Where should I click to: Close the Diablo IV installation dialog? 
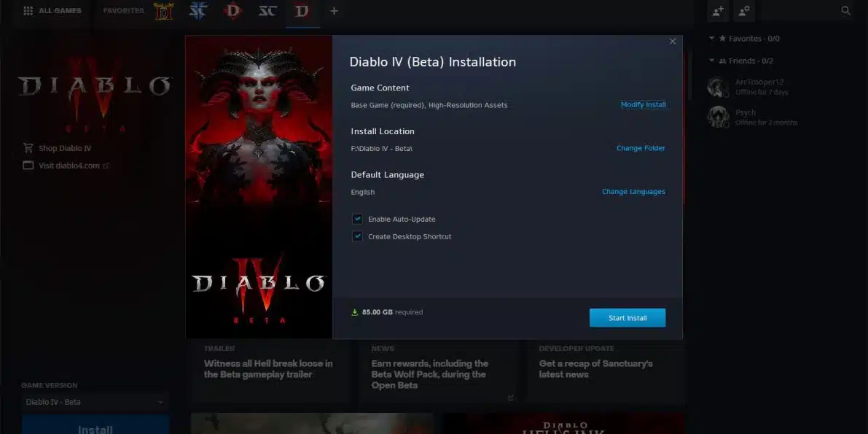coord(673,42)
